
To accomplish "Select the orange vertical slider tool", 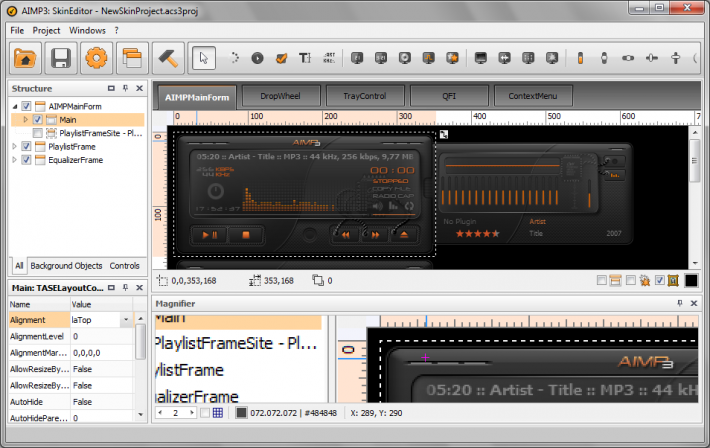I will click(x=580, y=58).
